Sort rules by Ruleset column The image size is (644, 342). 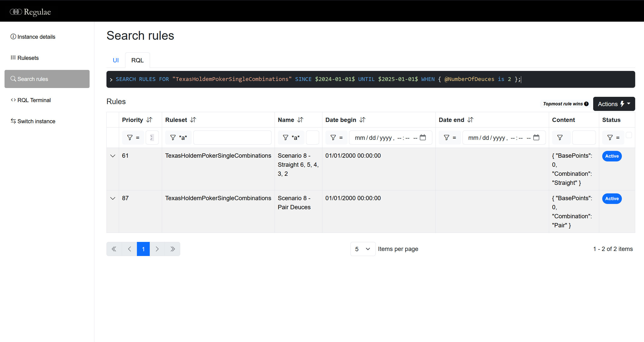click(x=193, y=120)
